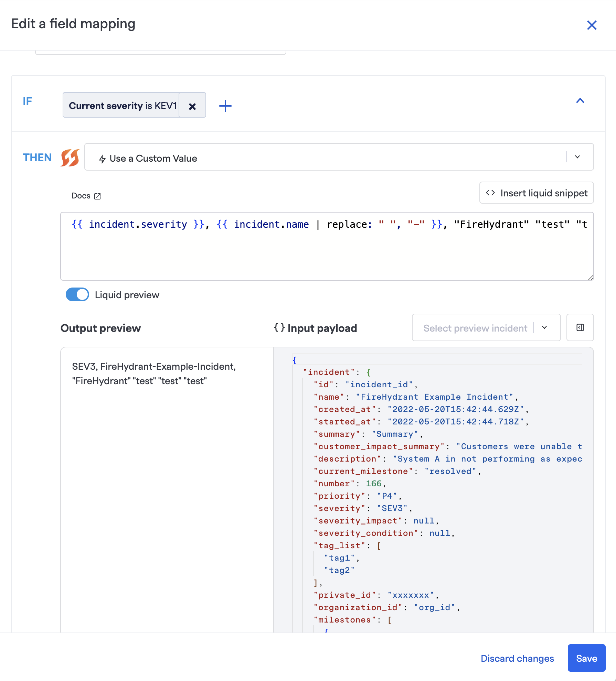This screenshot has width=616, height=681.
Task: Click the "started_at" timestamp line
Action: (x=421, y=422)
